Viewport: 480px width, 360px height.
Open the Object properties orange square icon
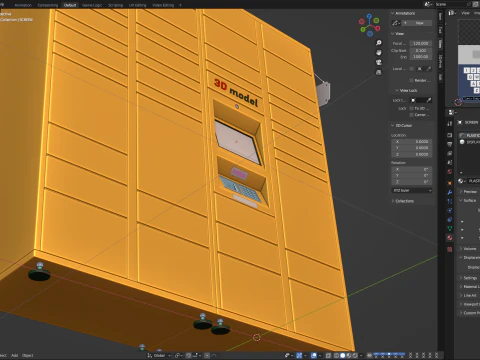[x=450, y=183]
